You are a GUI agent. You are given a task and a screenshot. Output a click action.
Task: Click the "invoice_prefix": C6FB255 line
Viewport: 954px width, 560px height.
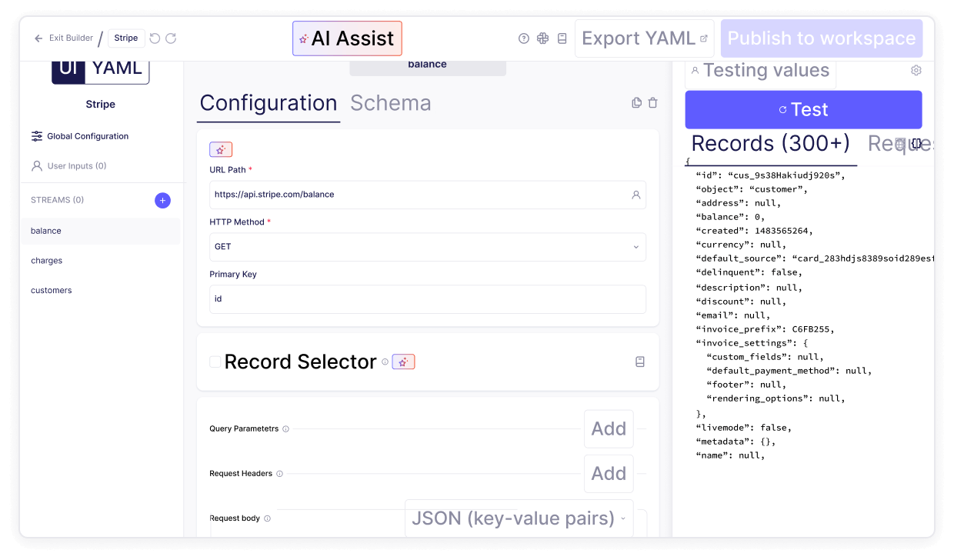765,329
